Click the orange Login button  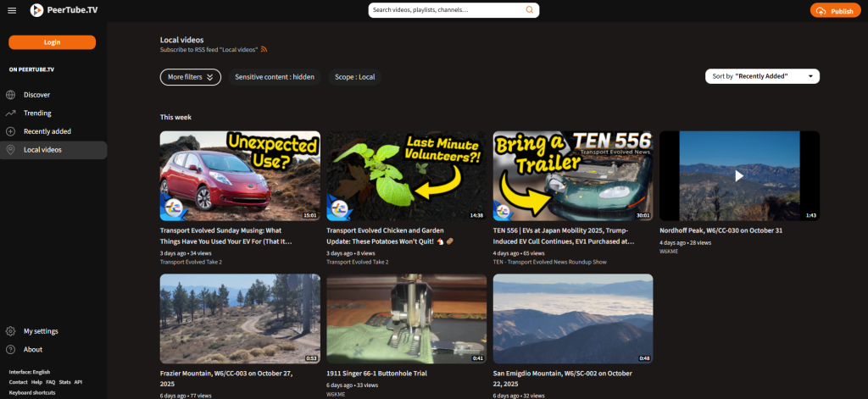[52, 42]
